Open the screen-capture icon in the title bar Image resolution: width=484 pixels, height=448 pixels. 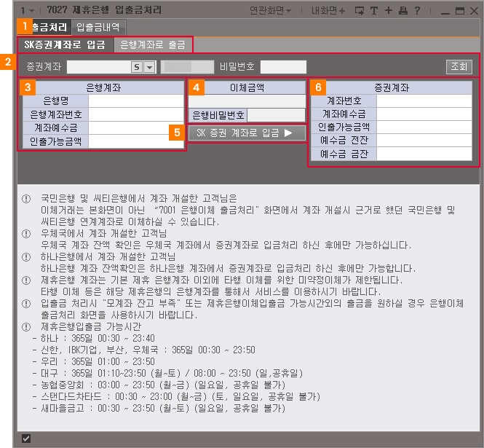tap(360, 11)
